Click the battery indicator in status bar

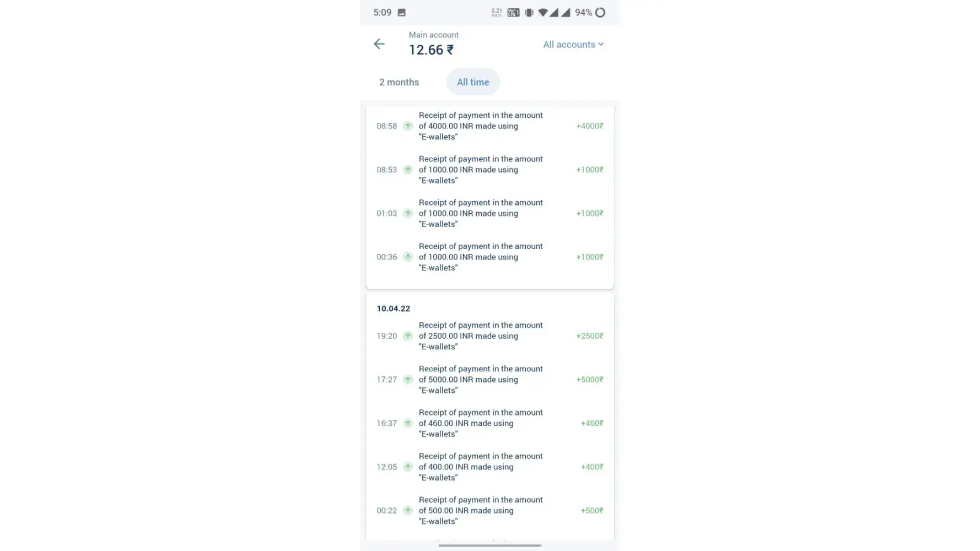pyautogui.click(x=600, y=13)
